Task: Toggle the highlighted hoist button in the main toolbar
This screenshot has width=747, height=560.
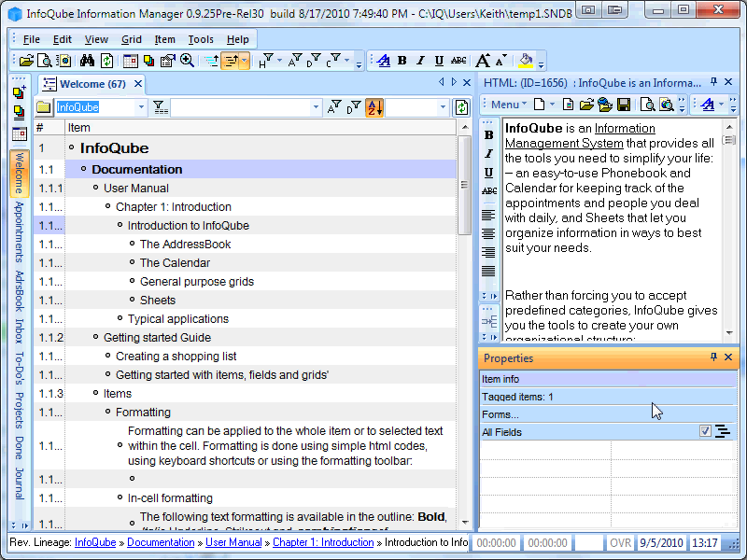Action: 231,61
